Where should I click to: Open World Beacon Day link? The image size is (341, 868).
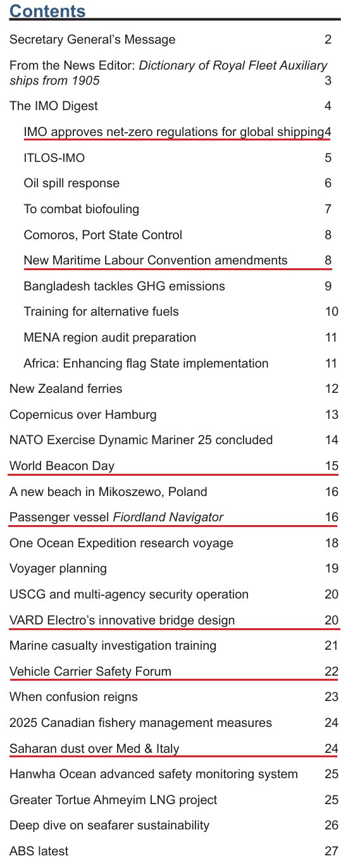[x=62, y=466]
